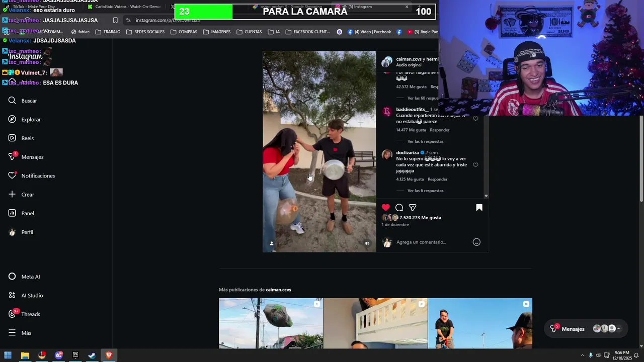This screenshot has height=362, width=644.
Task: Click the Crear plus icon
Action: [x=12, y=194]
